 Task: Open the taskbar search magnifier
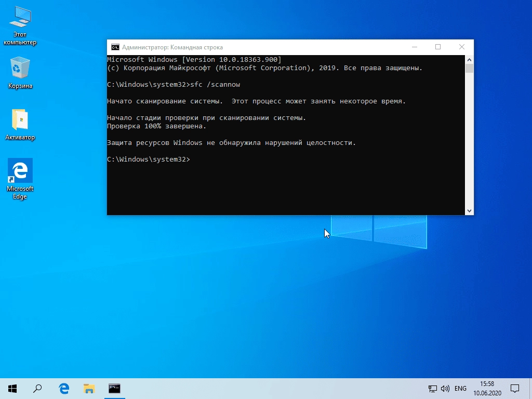(x=37, y=389)
